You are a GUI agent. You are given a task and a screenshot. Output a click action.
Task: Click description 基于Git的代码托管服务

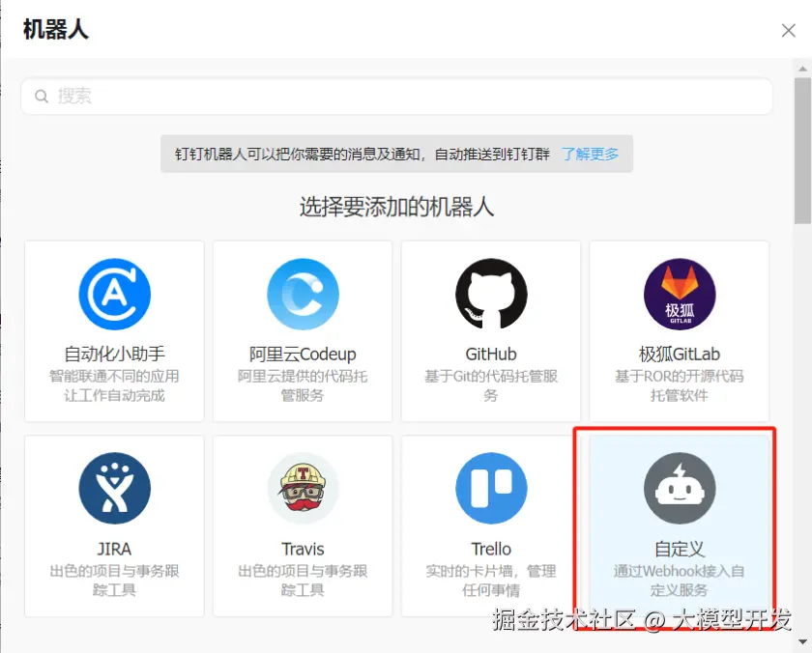491,386
